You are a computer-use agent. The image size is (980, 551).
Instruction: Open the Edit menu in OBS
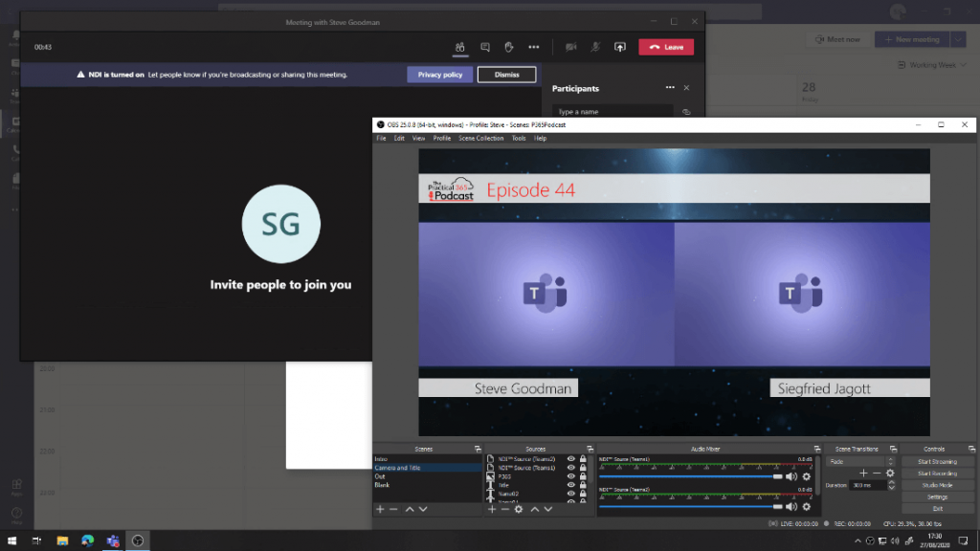click(x=399, y=139)
